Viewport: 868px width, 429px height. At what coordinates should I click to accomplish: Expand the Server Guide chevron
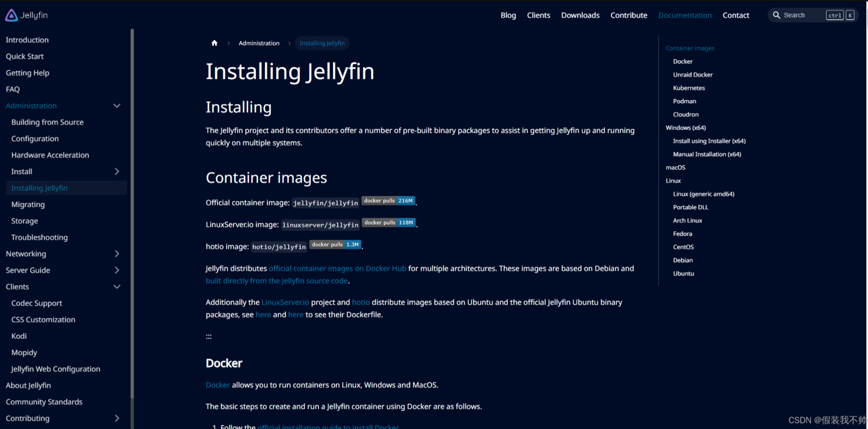(x=117, y=270)
